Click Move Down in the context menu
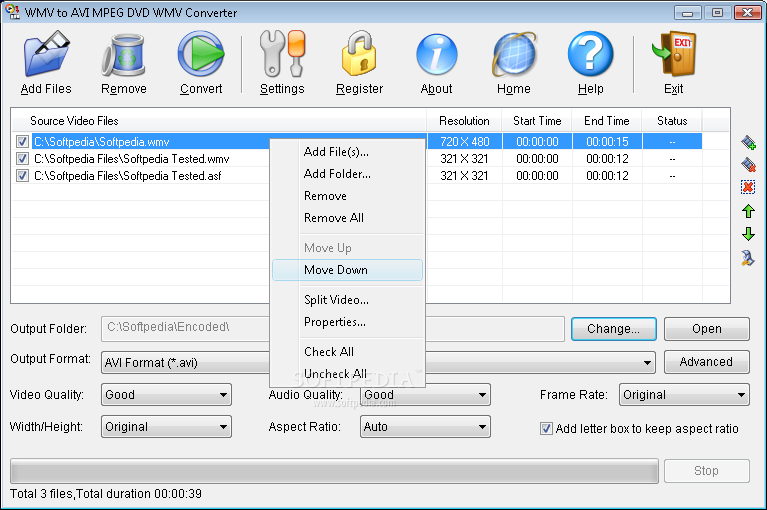The image size is (767, 510). 347,270
